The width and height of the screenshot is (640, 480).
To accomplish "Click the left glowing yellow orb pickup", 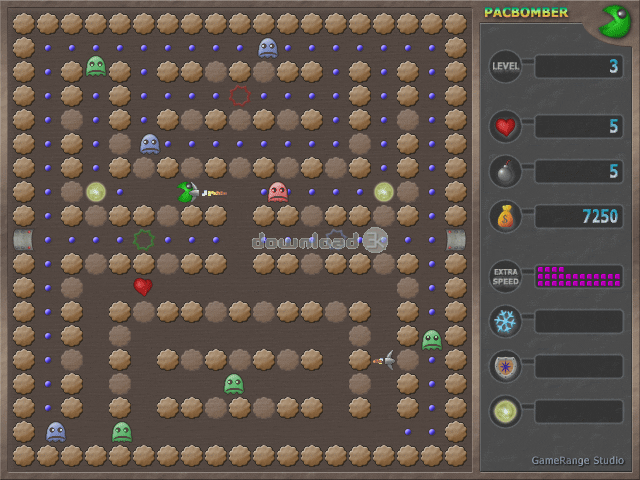I will point(96,192).
